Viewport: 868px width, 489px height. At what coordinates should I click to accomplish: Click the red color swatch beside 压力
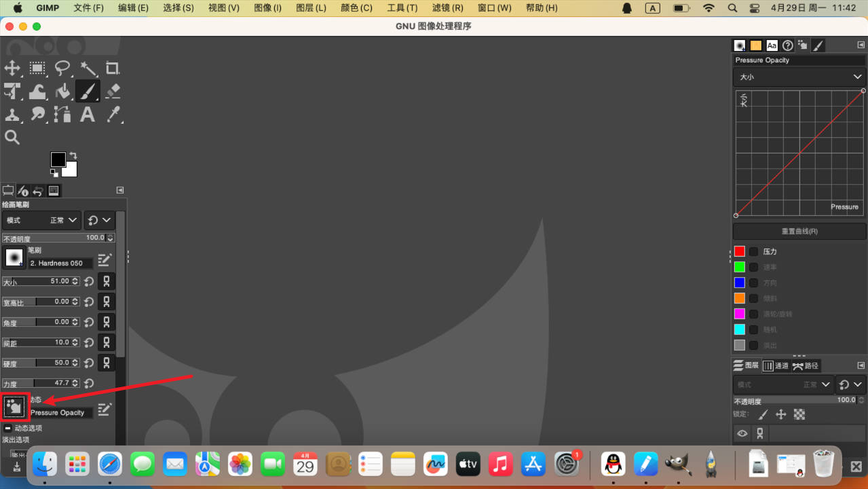(x=740, y=251)
